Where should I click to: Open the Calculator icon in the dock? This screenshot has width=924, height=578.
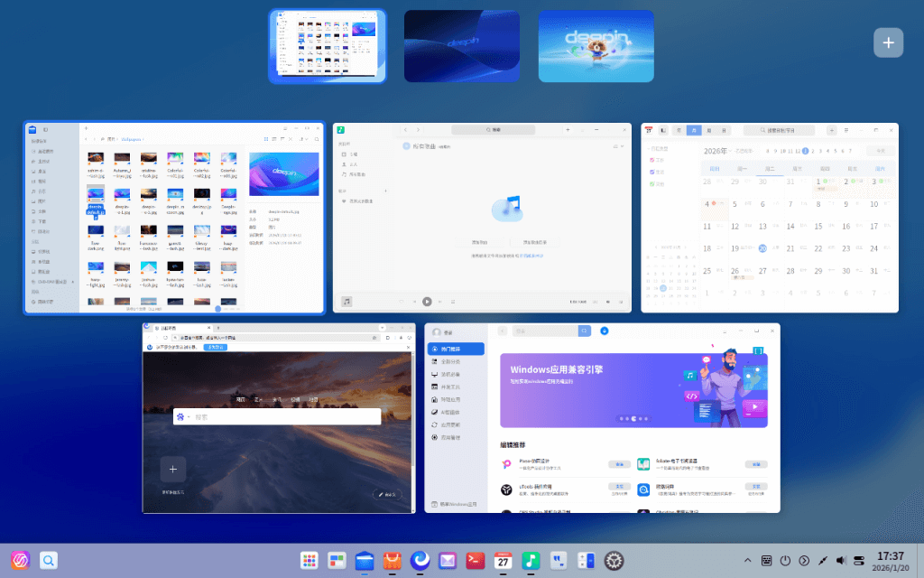586,560
